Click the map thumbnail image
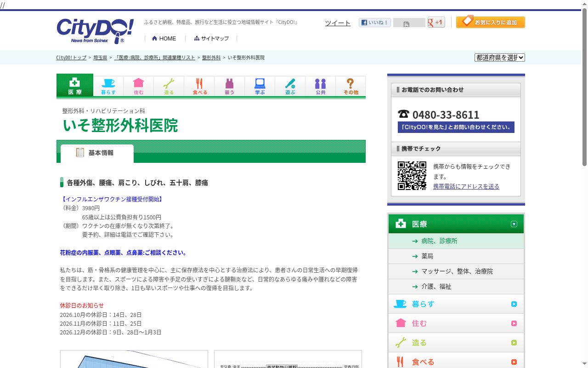Image resolution: width=588 pixels, height=368 pixels. [x=288, y=359]
